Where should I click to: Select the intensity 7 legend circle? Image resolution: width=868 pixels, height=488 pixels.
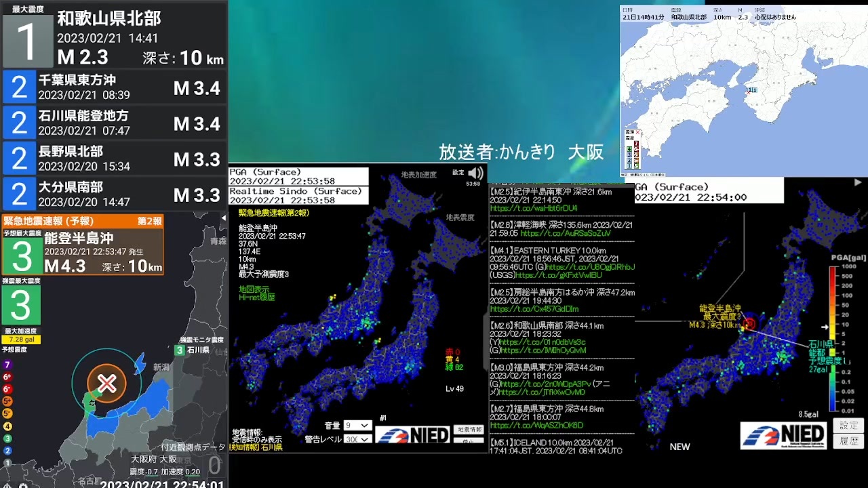click(x=7, y=365)
